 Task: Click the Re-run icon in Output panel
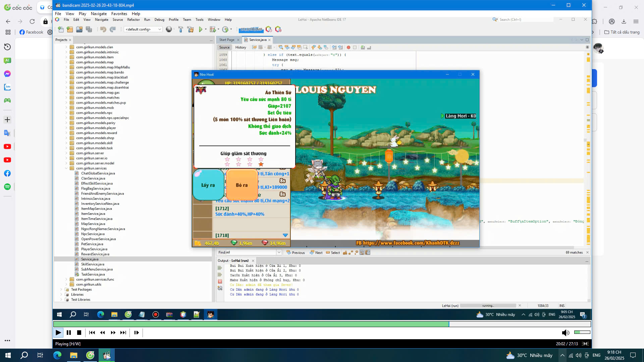click(x=220, y=268)
